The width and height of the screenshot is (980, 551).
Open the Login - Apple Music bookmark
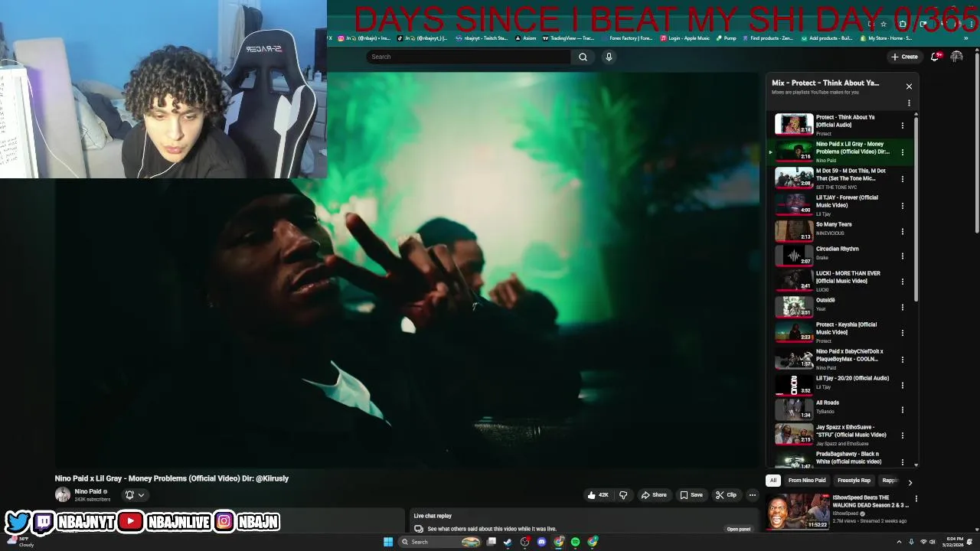pyautogui.click(x=685, y=38)
